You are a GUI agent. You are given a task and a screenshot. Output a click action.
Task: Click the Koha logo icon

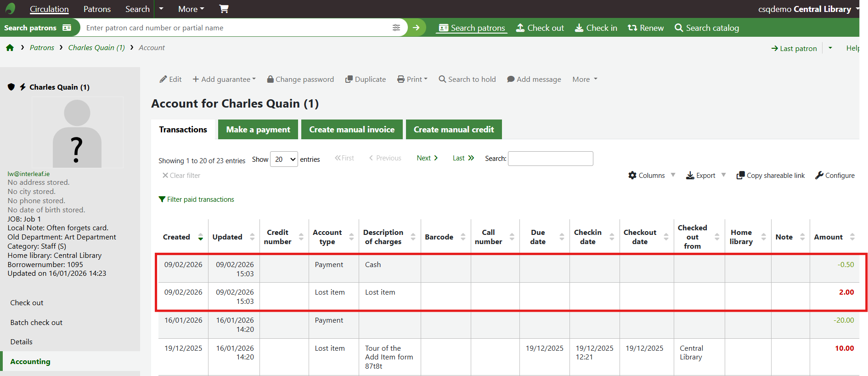(x=10, y=9)
